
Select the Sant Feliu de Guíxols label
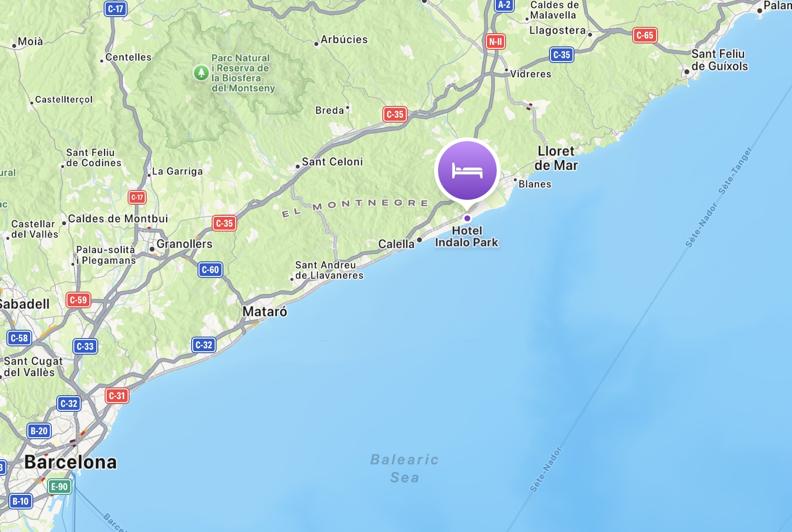pos(720,60)
